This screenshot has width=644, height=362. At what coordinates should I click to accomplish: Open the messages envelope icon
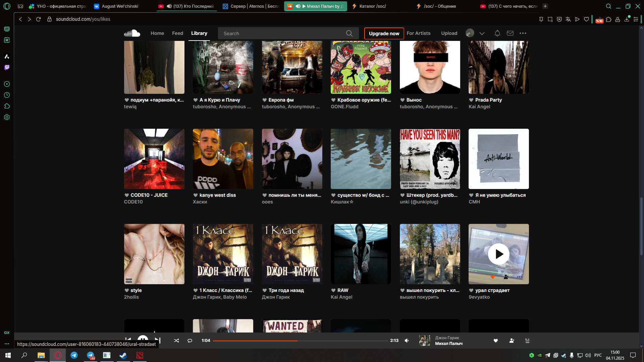[x=510, y=33]
